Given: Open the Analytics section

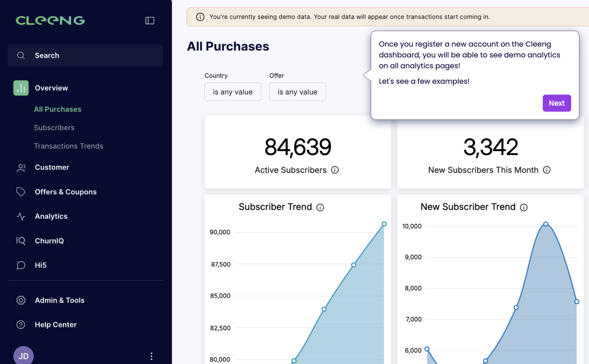Looking at the screenshot, I should pos(51,216).
